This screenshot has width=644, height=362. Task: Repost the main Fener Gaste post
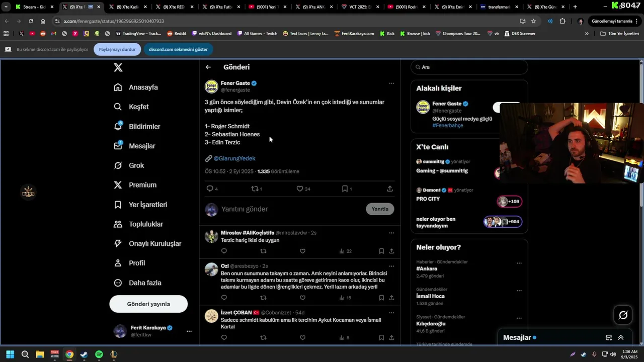pos(255,189)
